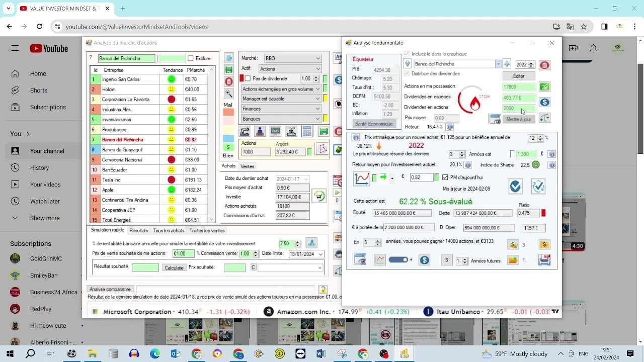The width and height of the screenshot is (644, 362).
Task: Click the red trash icon next to year 2022
Action: 544,65
